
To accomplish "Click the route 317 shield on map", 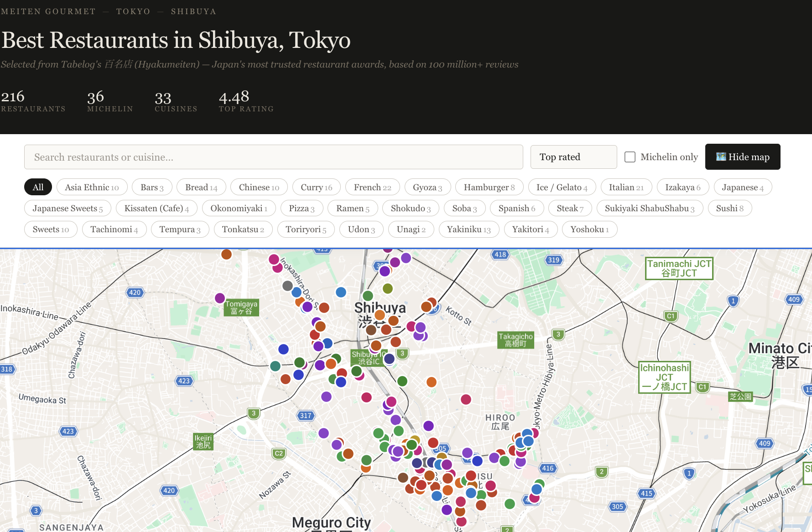I will point(306,415).
